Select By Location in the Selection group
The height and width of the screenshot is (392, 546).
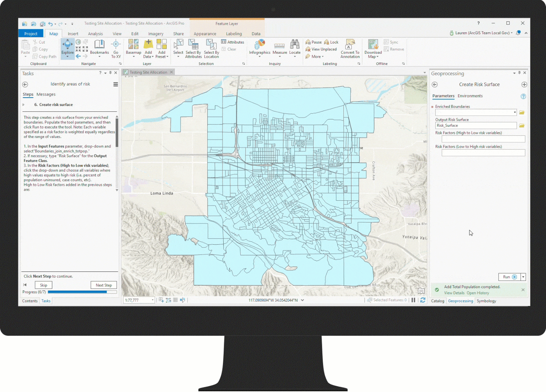click(211, 49)
